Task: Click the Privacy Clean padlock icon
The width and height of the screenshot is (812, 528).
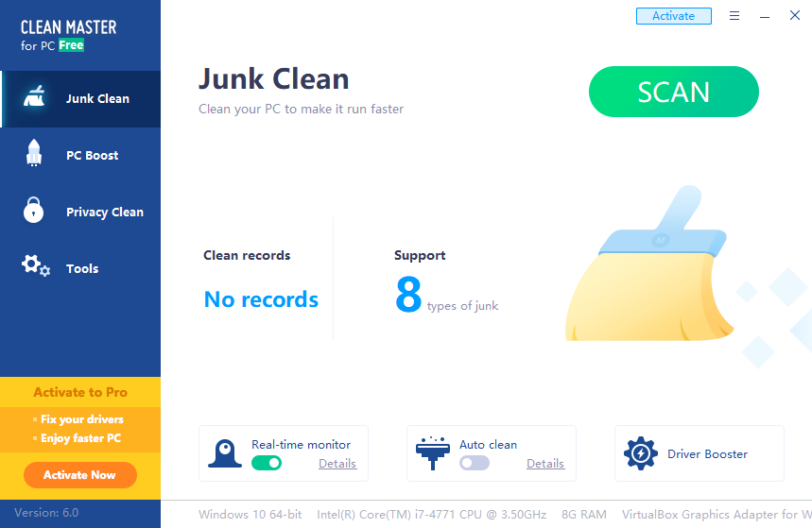Action: [x=34, y=211]
